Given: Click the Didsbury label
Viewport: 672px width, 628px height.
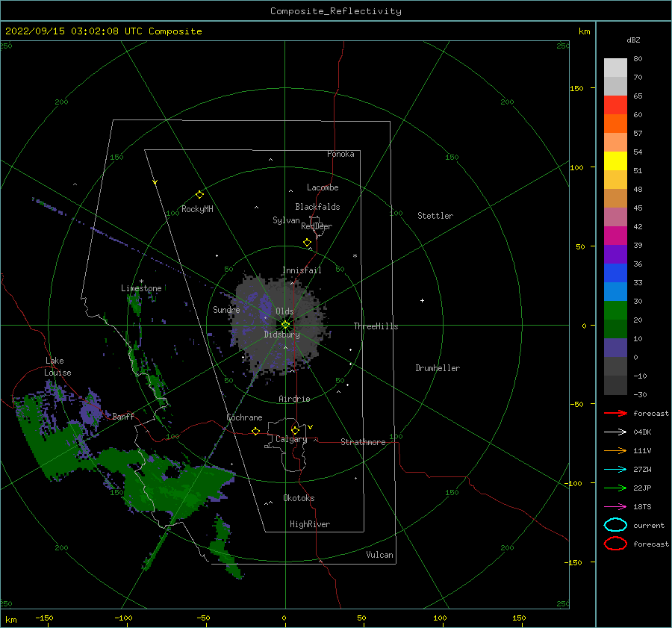Looking at the screenshot, I should tap(281, 335).
